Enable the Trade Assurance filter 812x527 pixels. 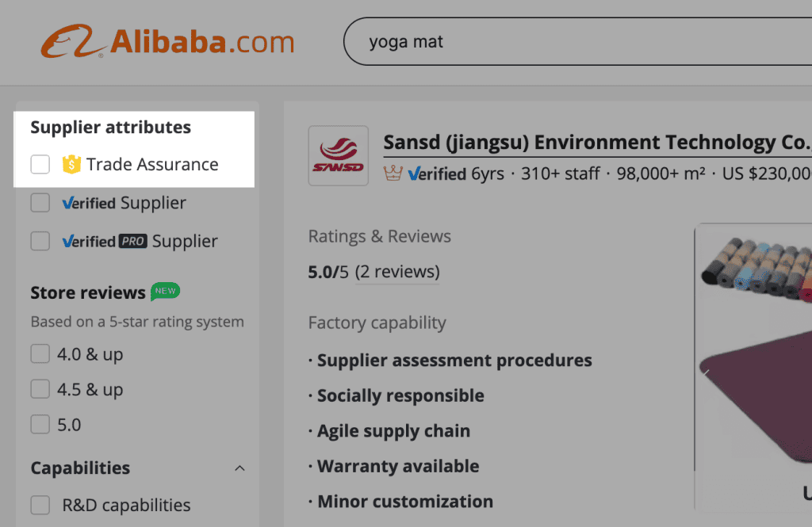(x=40, y=164)
